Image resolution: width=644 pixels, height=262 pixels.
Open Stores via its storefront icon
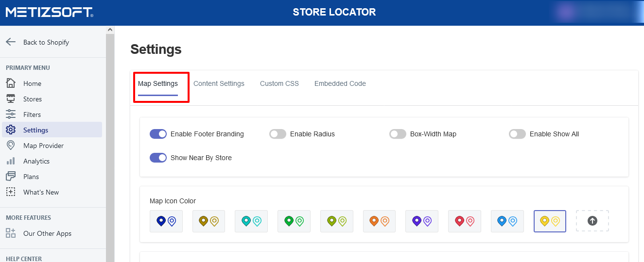11,99
